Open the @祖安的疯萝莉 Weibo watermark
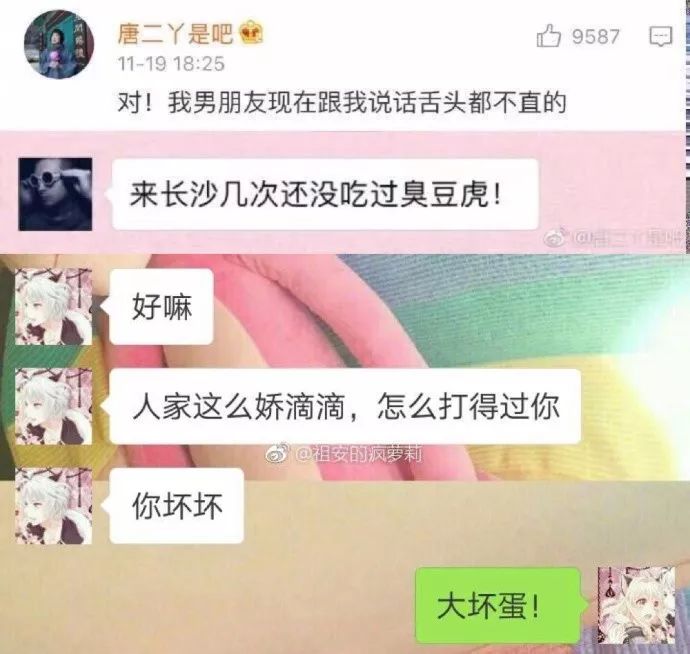This screenshot has width=690, height=654. tap(343, 454)
